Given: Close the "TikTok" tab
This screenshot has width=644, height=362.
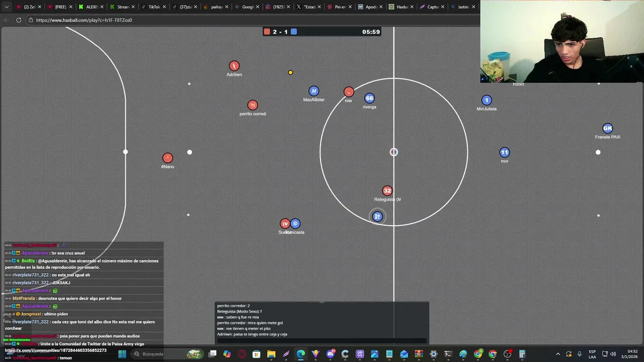Looking at the screenshot, I should pos(164,7).
